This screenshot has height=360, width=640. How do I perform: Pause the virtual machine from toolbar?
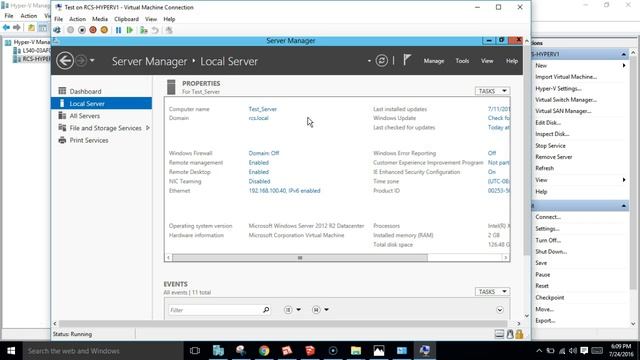click(118, 30)
